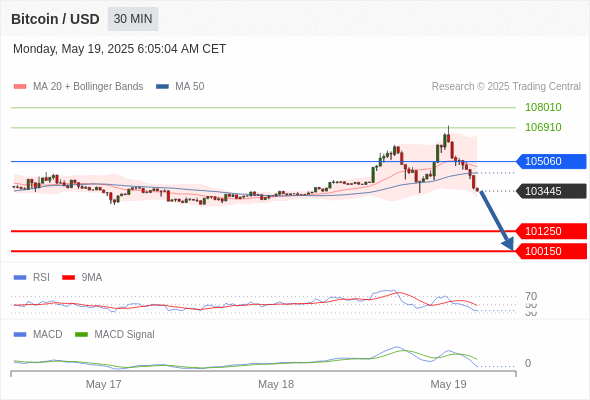The height and width of the screenshot is (400, 590).
Task: Click the May 18 date axis label
Action: click(276, 384)
